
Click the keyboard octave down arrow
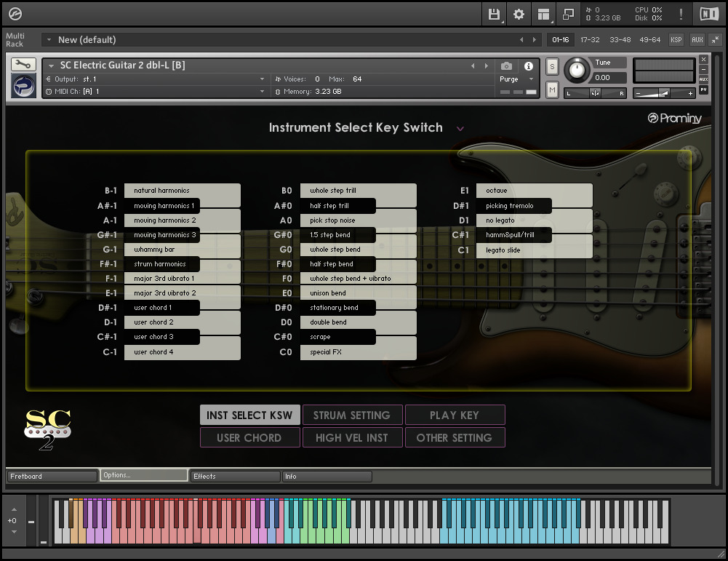tap(14, 532)
